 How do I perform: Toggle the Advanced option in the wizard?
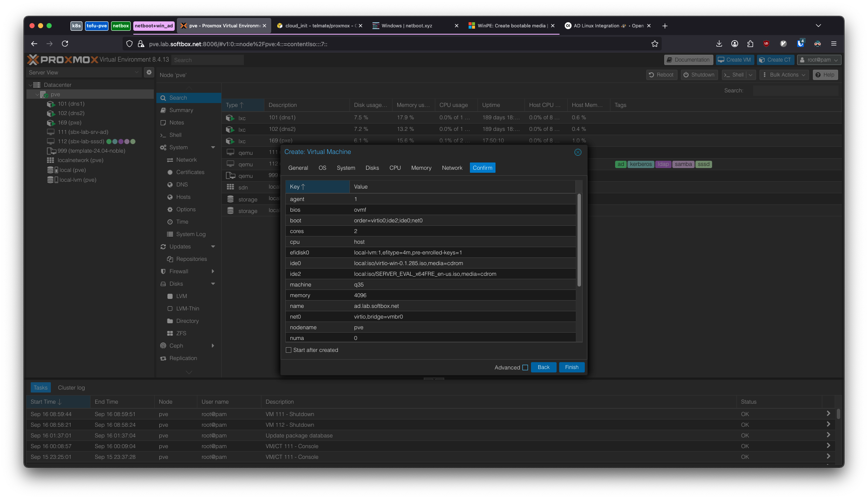click(x=525, y=367)
